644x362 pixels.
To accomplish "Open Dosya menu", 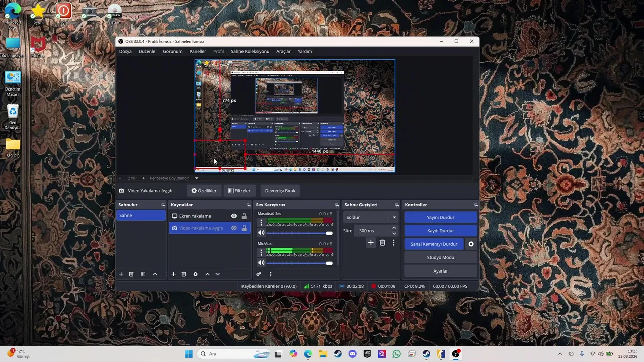I will 125,51.
